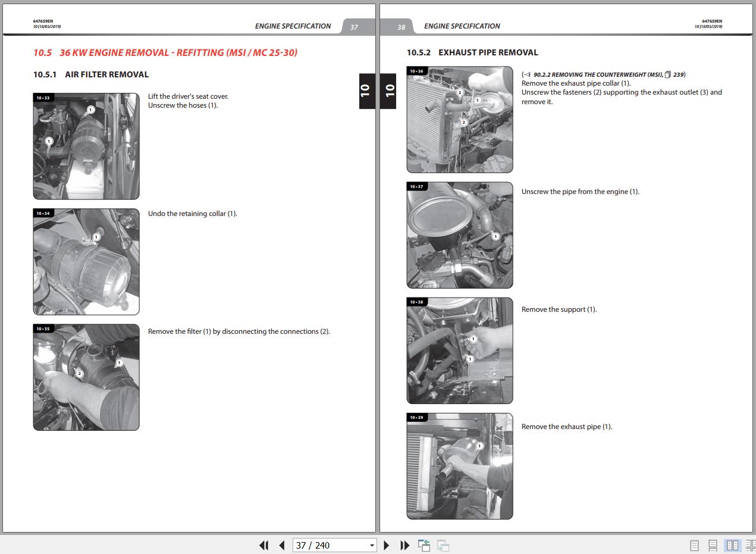The height and width of the screenshot is (554, 756).
Task: Click photo 10-36 of the exhaust collar
Action: tap(460, 120)
